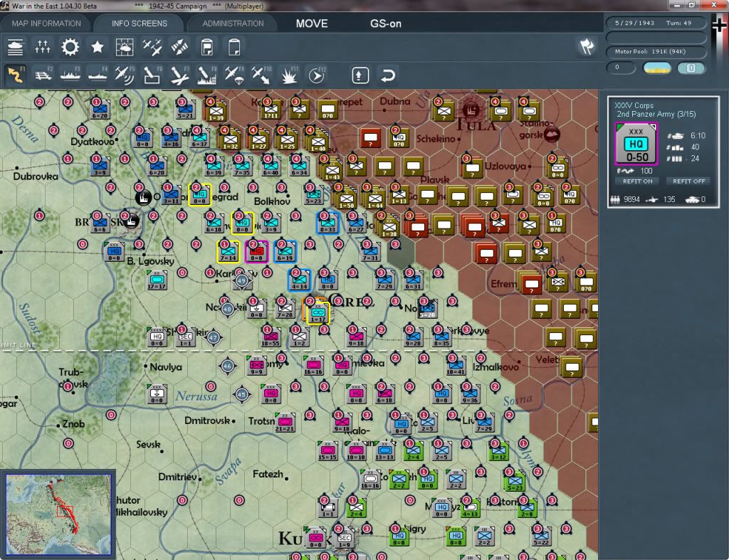Switch to the Info Screens tab
The height and width of the screenshot is (560, 729).
pos(139,23)
